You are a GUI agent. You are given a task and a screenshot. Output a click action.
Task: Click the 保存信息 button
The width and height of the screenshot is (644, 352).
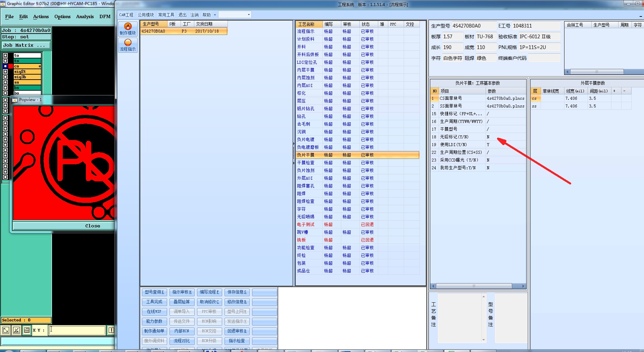(x=237, y=292)
